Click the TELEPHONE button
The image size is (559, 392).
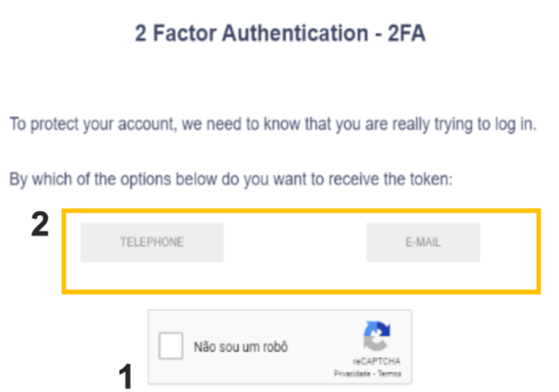pyautogui.click(x=152, y=242)
